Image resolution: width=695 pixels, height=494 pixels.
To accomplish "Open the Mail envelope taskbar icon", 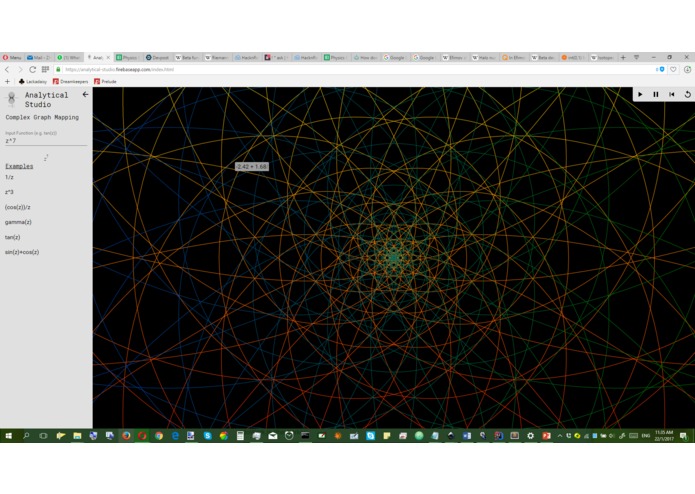I will click(273, 436).
